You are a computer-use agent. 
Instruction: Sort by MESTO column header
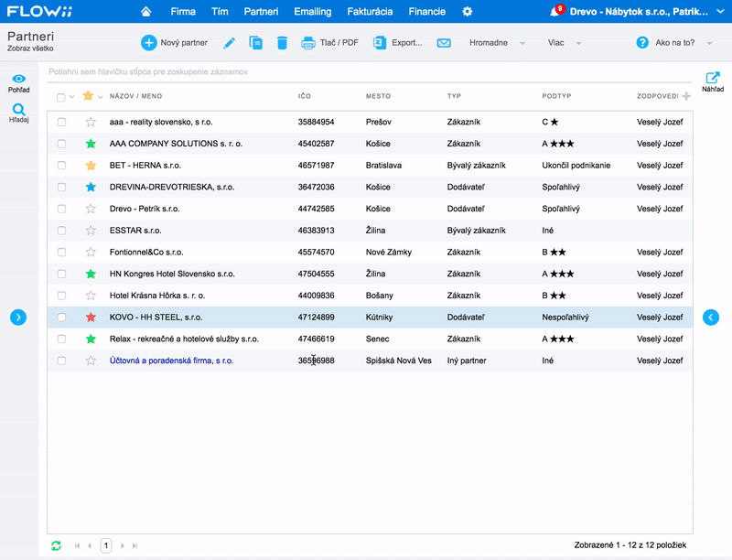tap(378, 96)
